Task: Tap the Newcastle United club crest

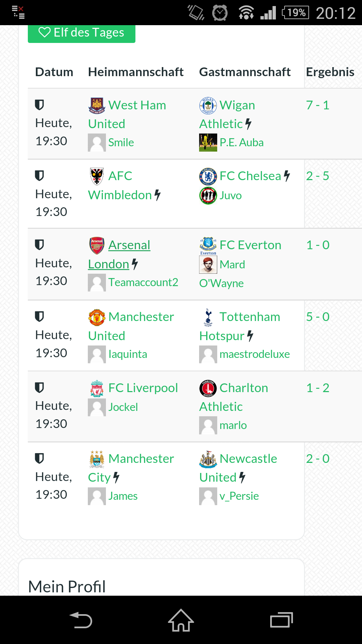Action: pyautogui.click(x=208, y=459)
